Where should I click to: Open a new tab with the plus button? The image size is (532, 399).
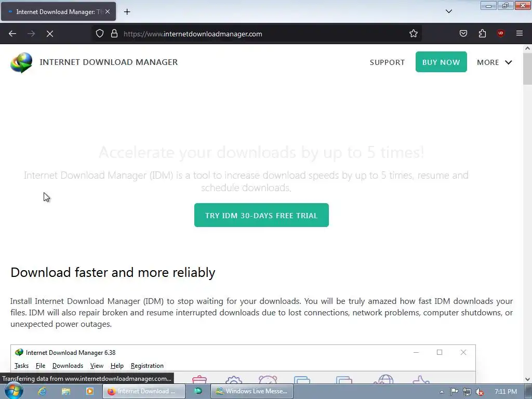[x=127, y=12]
